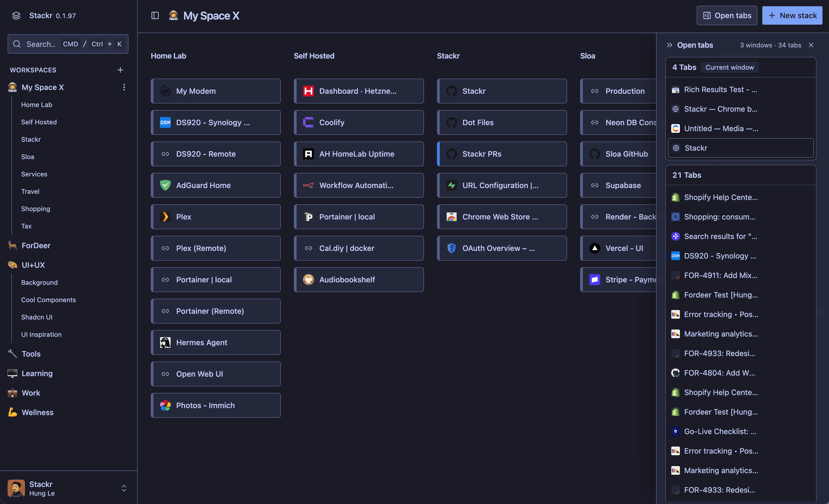Image resolution: width=829 pixels, height=504 pixels.
Task: Close the Open tabs panel
Action: (x=811, y=45)
